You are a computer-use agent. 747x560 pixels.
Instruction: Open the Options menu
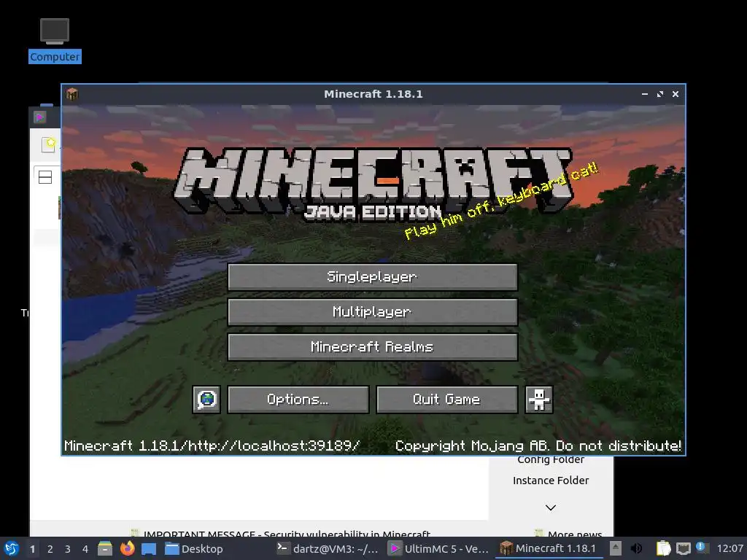click(x=298, y=399)
